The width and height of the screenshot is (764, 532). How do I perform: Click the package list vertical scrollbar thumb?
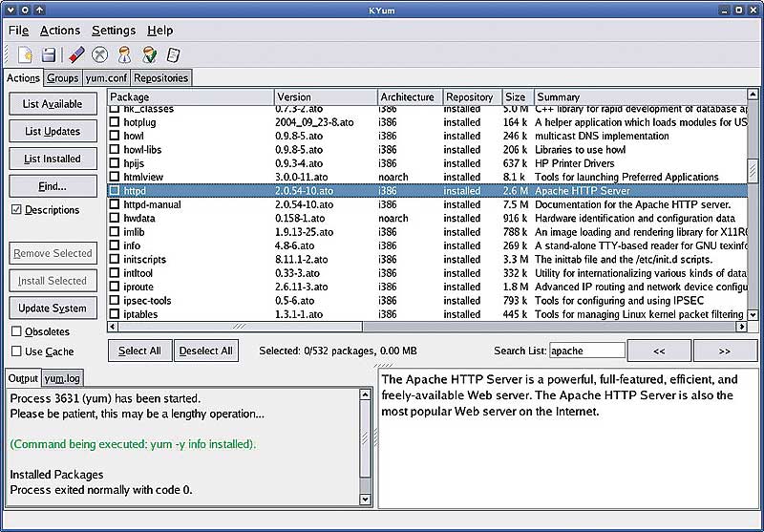(753, 170)
